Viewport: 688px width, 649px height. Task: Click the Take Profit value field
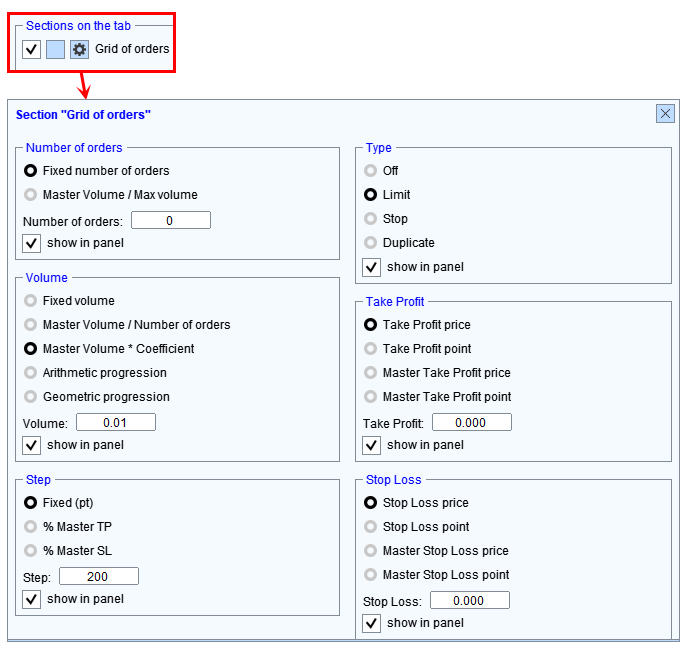[471, 423]
